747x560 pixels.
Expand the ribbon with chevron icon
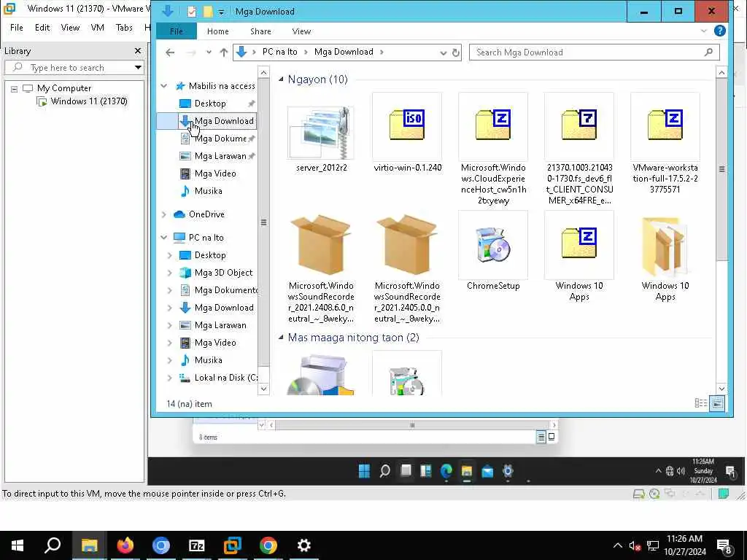(x=704, y=31)
